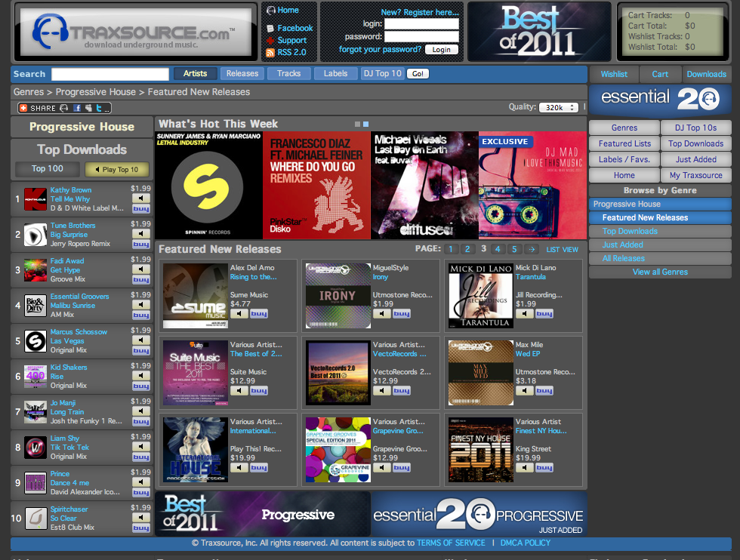Open DMCA POLICY link
Viewport: 740px width, 560px height.
[526, 543]
